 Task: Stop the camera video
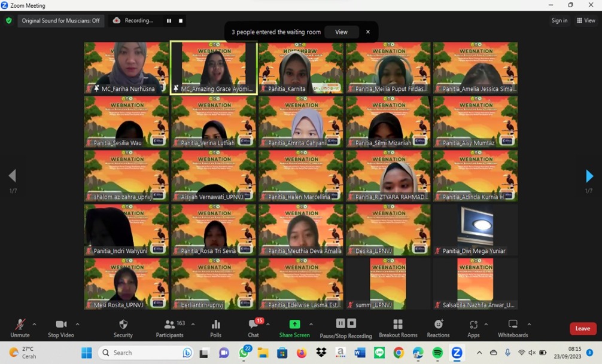tap(60, 328)
